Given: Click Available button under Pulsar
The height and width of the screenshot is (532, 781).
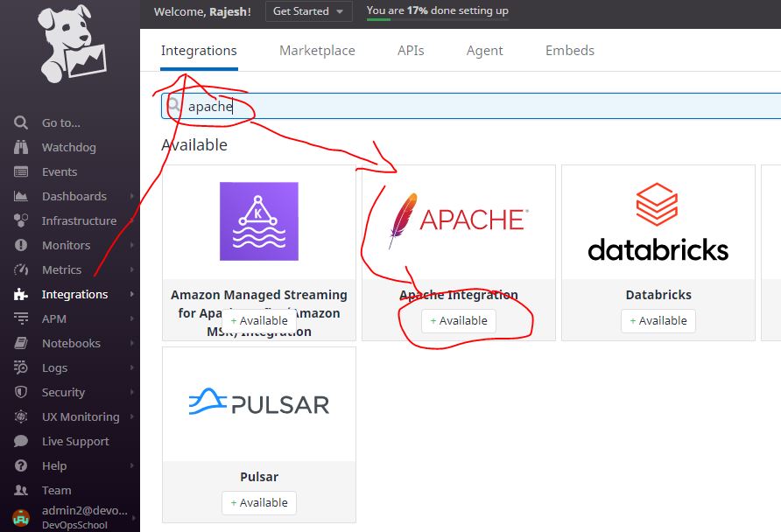Looking at the screenshot, I should pos(259,503).
